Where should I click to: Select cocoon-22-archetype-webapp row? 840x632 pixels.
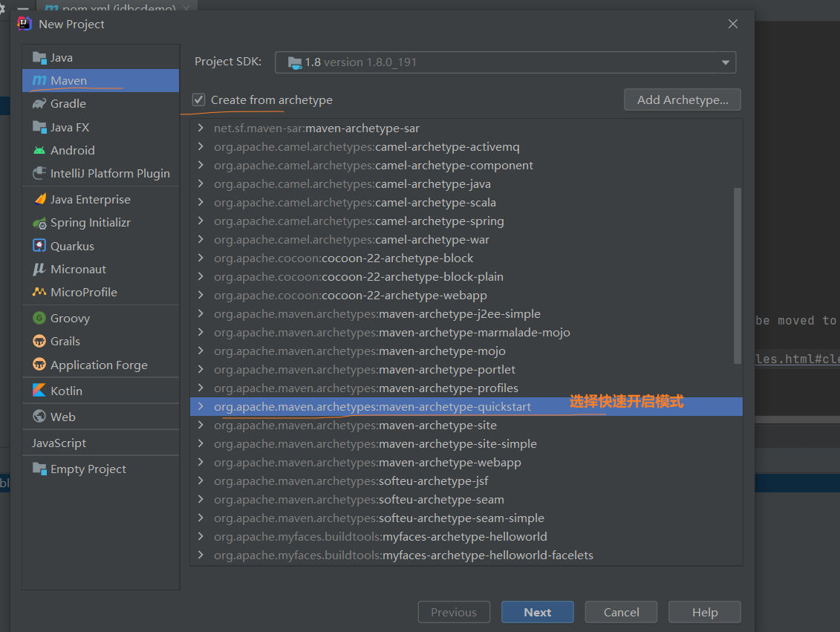[466, 295]
